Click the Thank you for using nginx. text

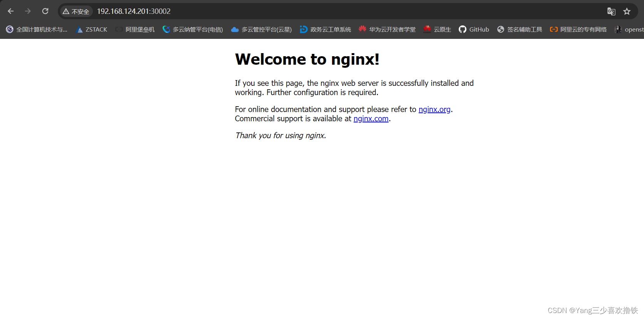pos(280,136)
